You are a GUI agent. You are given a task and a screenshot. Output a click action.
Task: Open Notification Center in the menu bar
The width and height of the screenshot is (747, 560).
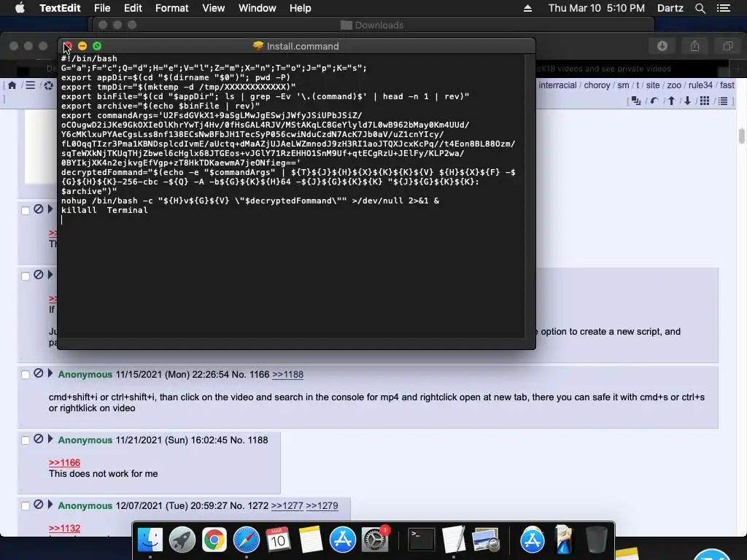coord(723,8)
